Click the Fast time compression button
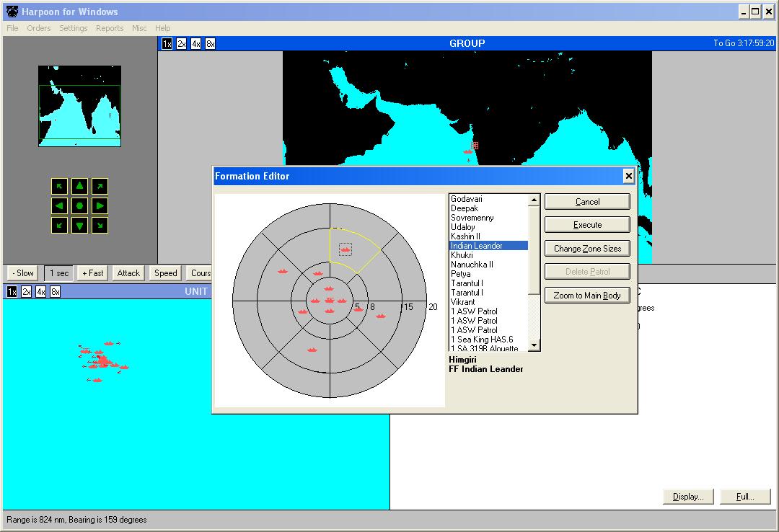Screen dimensions: 779x532 pos(93,273)
